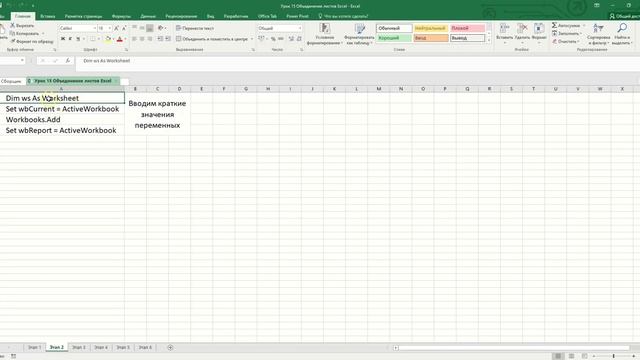Screen dimensions: 640x360
Task: Click Объединить и поместить в центре
Action: pyautogui.click(x=212, y=39)
